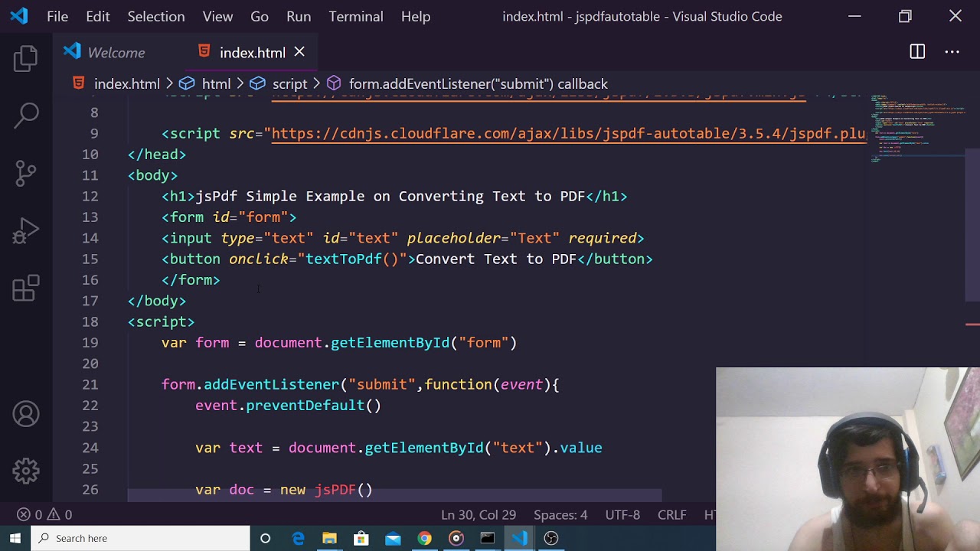Viewport: 980px width, 551px height.
Task: Close the index.html tab
Action: tap(299, 52)
